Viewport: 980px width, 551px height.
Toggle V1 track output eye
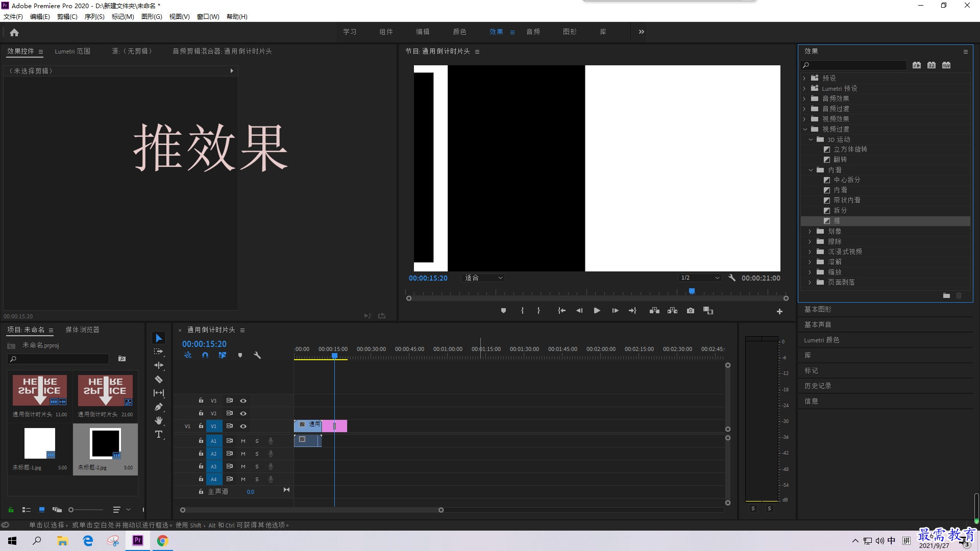coord(243,427)
